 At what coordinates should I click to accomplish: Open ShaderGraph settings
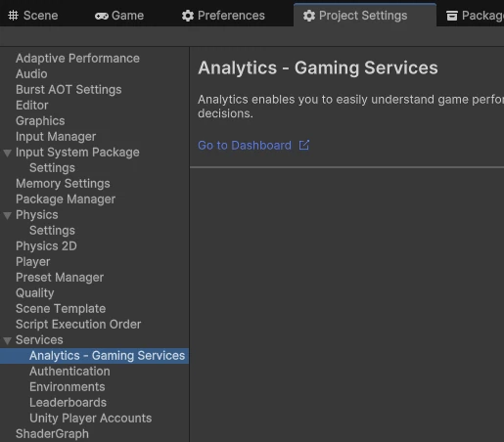pos(52,434)
